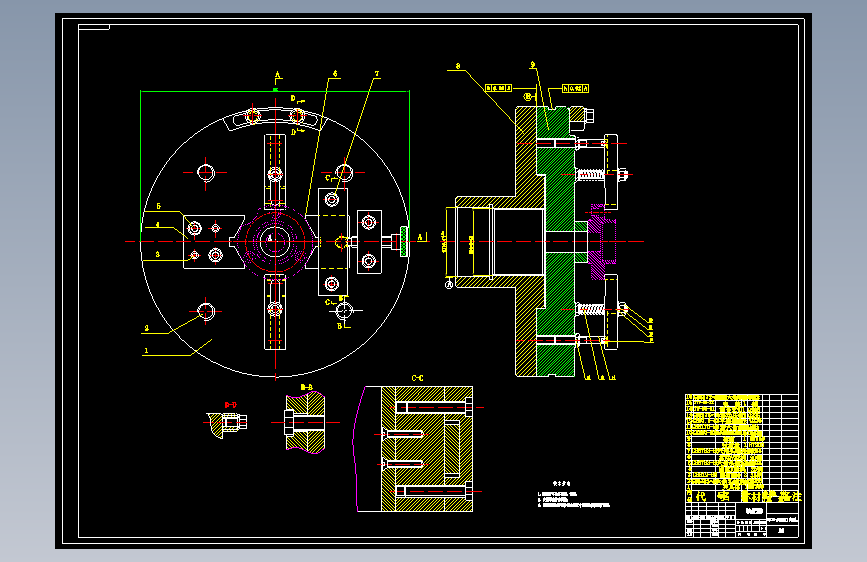Select the red D-D section view title
867x562 pixels.
231,405
